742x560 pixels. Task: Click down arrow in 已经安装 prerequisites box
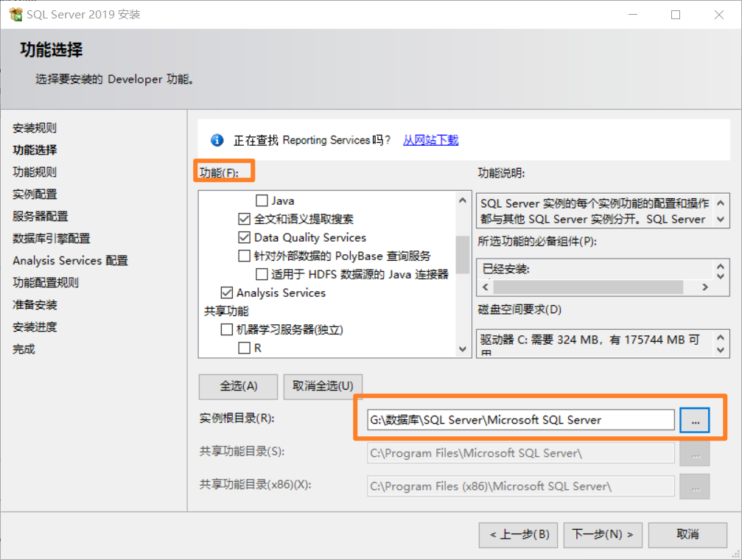click(720, 276)
